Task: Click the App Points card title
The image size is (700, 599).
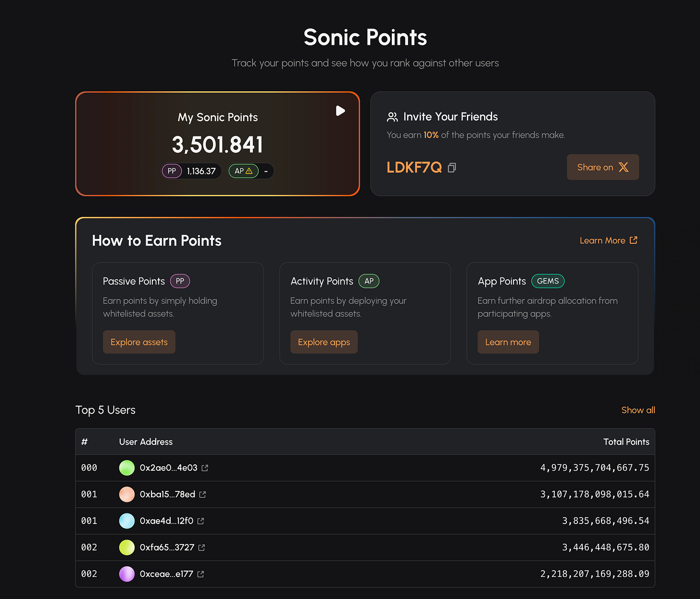Action: [502, 281]
